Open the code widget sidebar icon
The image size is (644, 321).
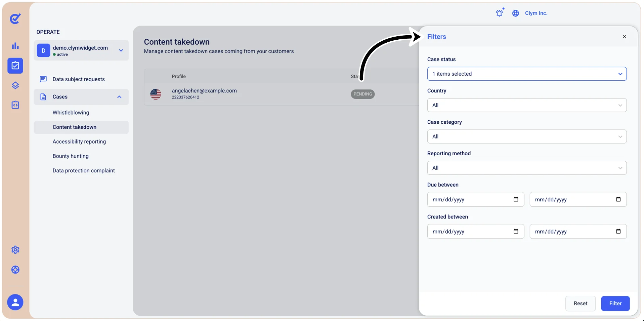[15, 105]
